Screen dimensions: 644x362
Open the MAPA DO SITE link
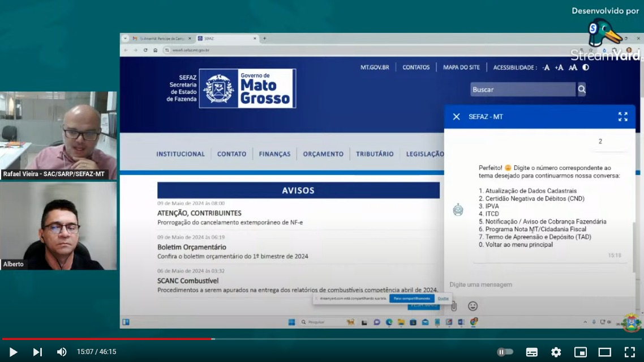[461, 67]
